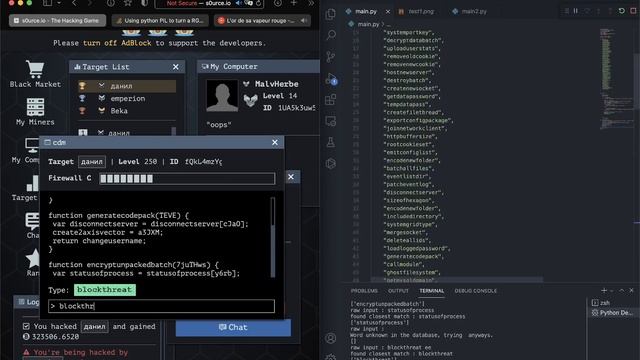Click the MalvHerbe profile avatar
The width and height of the screenshot is (640, 360).
(222, 96)
